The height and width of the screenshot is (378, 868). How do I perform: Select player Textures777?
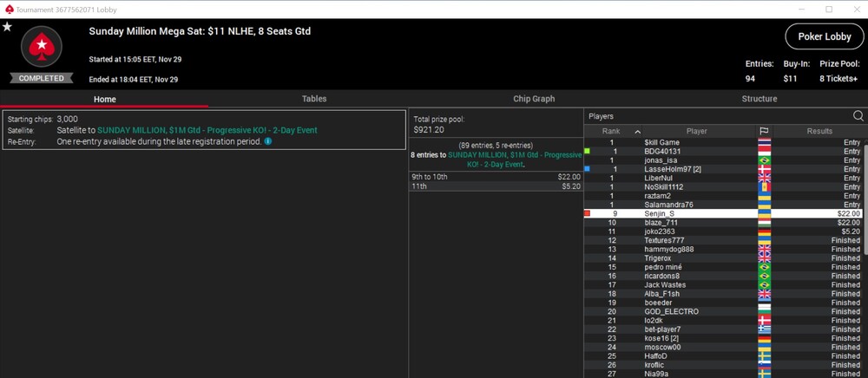(x=664, y=240)
